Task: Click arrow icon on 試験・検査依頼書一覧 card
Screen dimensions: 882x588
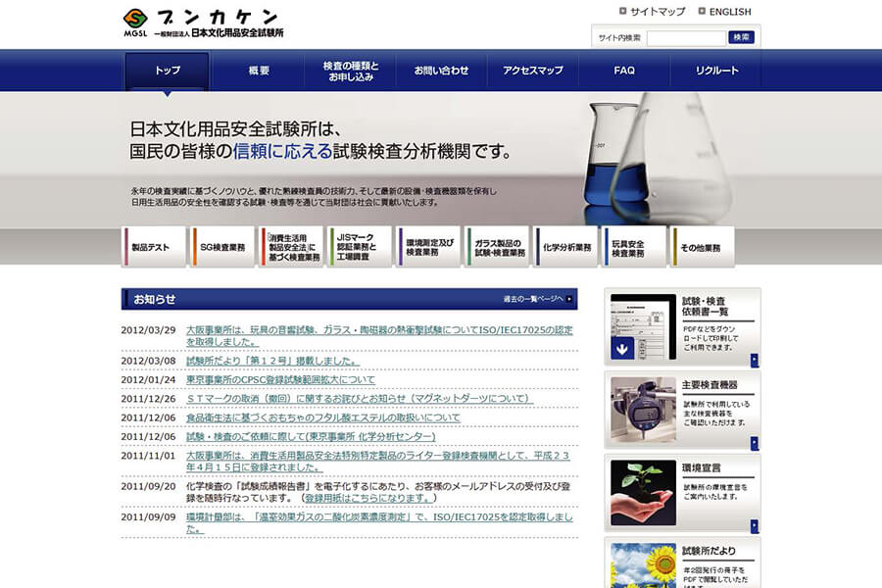Action: tap(755, 360)
